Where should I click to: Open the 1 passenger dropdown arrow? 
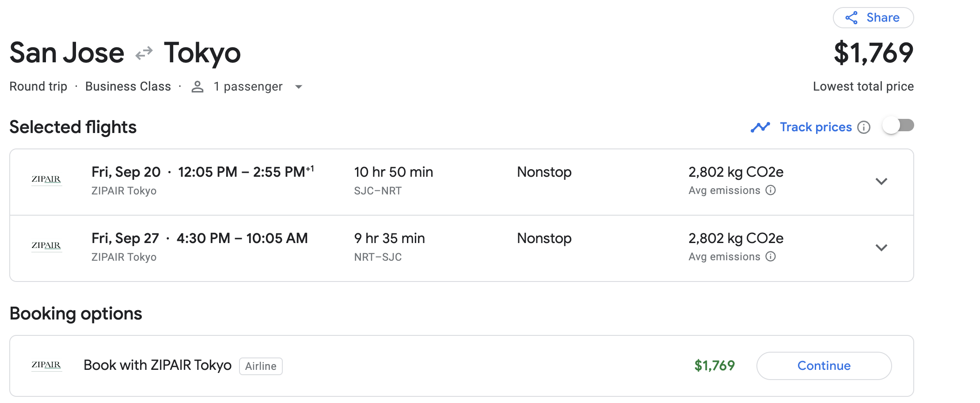(299, 87)
